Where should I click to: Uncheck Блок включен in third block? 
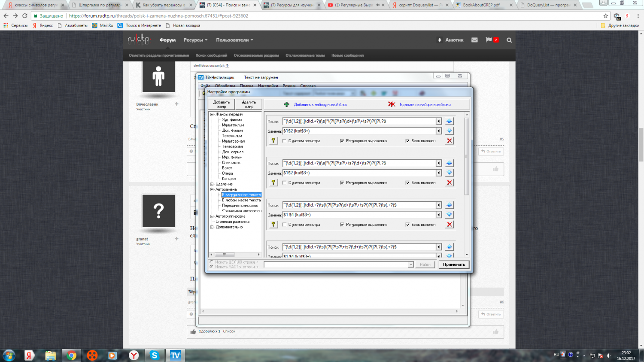pos(407,225)
